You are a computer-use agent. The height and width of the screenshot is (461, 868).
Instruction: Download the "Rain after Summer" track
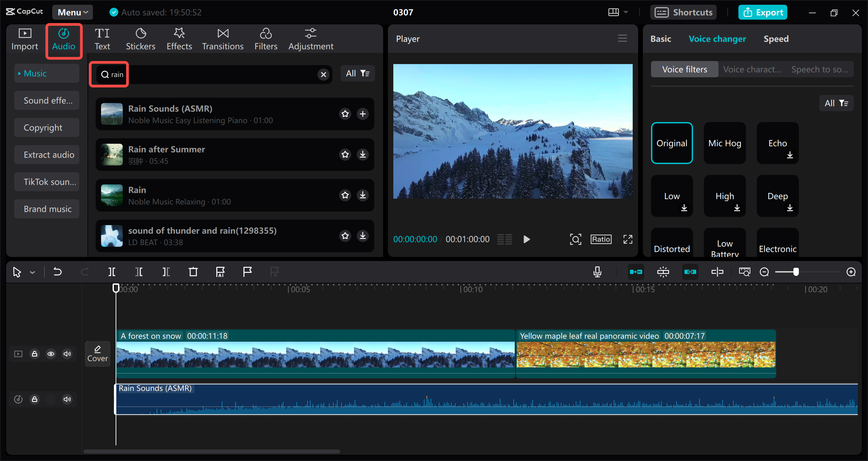tap(363, 155)
